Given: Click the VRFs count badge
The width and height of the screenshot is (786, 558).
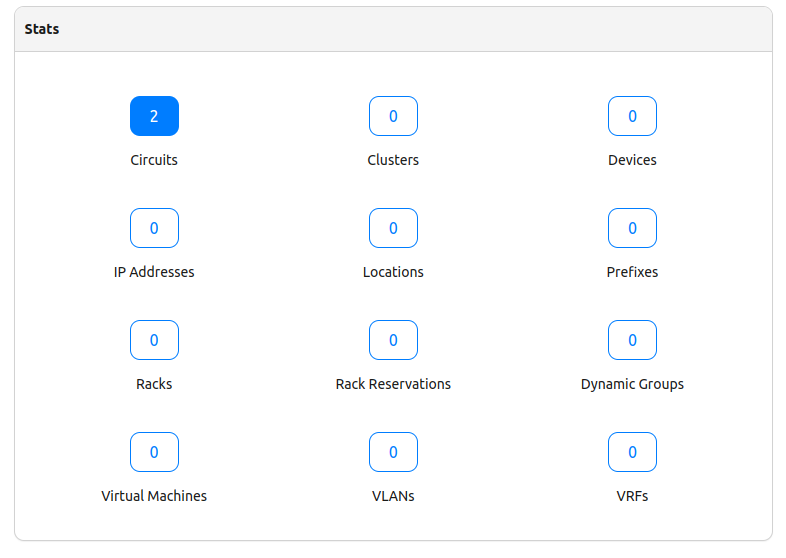Looking at the screenshot, I should (x=632, y=452).
